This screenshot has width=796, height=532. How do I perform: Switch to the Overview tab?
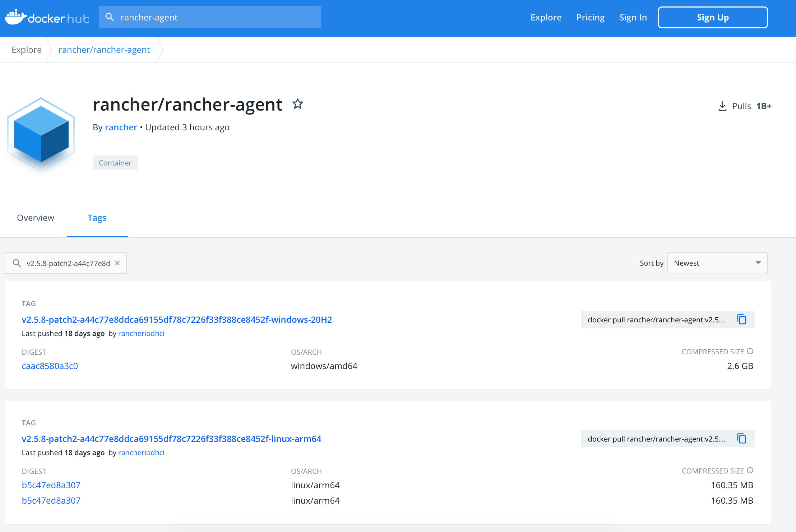point(36,218)
